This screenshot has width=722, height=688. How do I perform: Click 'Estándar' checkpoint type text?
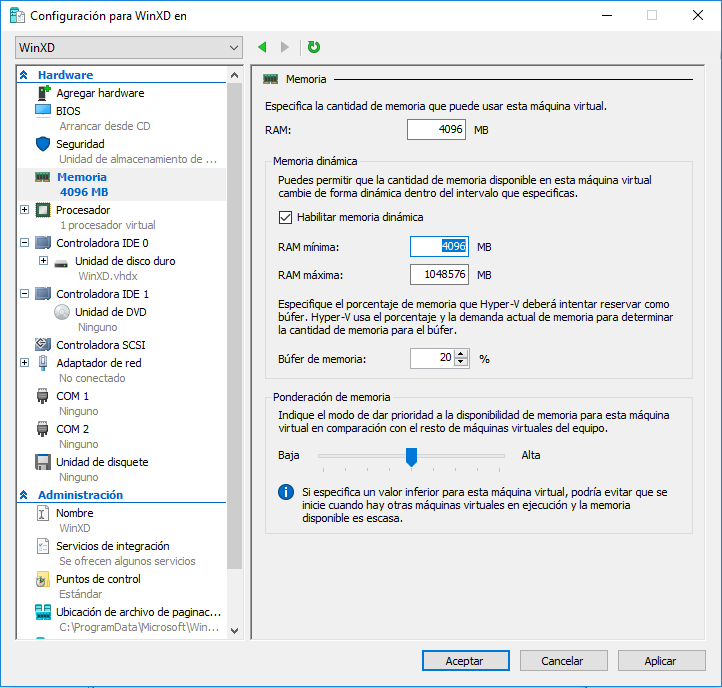(x=81, y=594)
